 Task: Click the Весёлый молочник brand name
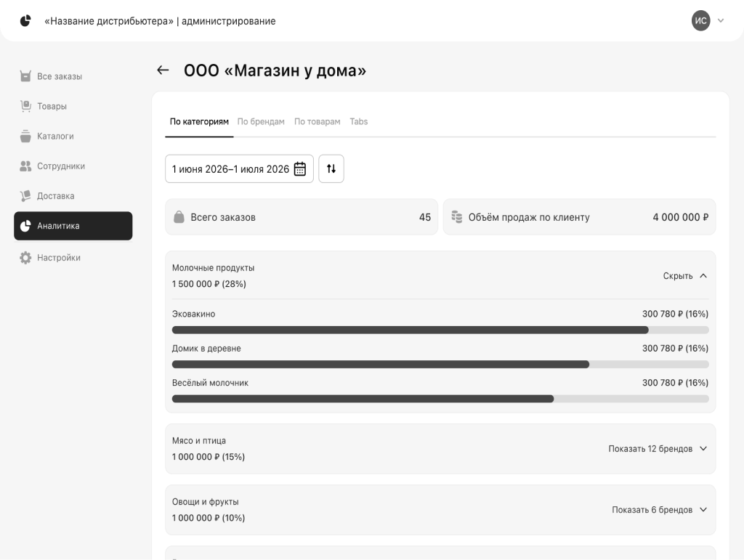(210, 383)
